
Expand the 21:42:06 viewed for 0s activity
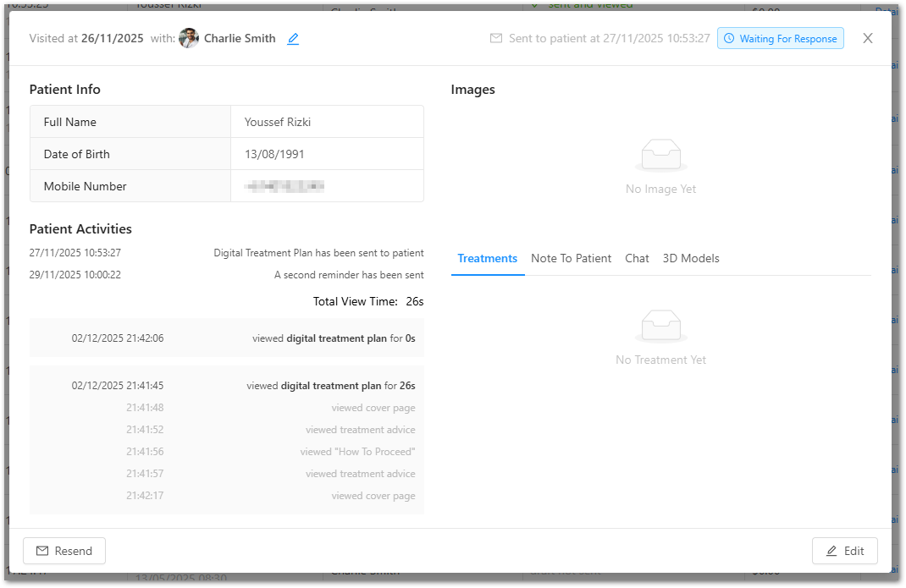[226, 338]
